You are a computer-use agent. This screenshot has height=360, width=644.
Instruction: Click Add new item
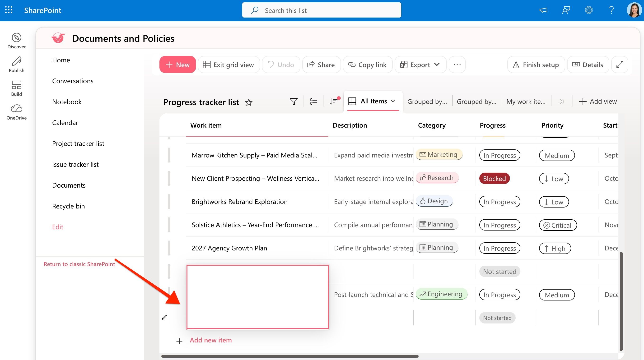pyautogui.click(x=210, y=340)
